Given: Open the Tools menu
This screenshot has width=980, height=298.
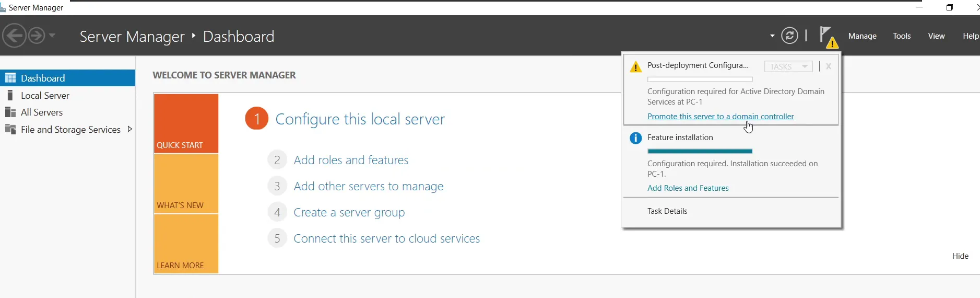Looking at the screenshot, I should click(902, 36).
